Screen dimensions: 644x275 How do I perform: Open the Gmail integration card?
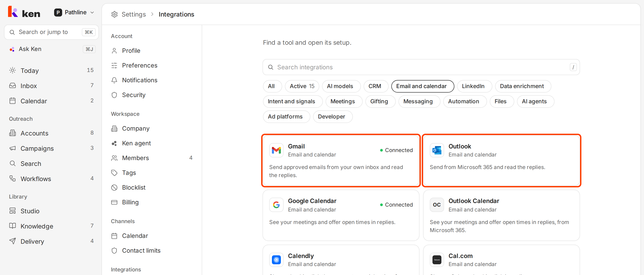[x=341, y=161]
